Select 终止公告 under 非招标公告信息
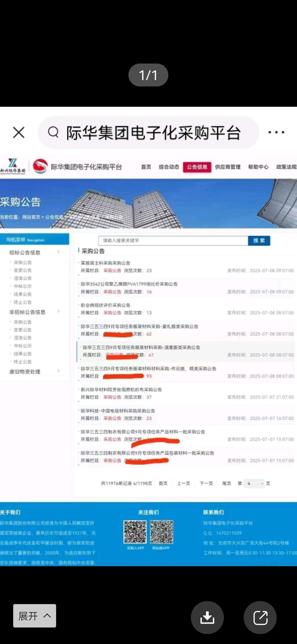297x644 pixels. [23, 362]
